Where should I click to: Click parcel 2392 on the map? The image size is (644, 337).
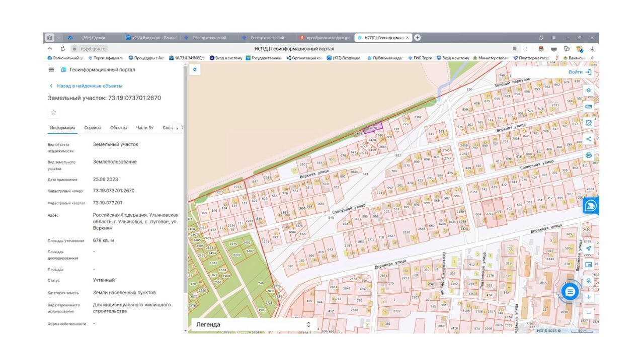(418, 117)
